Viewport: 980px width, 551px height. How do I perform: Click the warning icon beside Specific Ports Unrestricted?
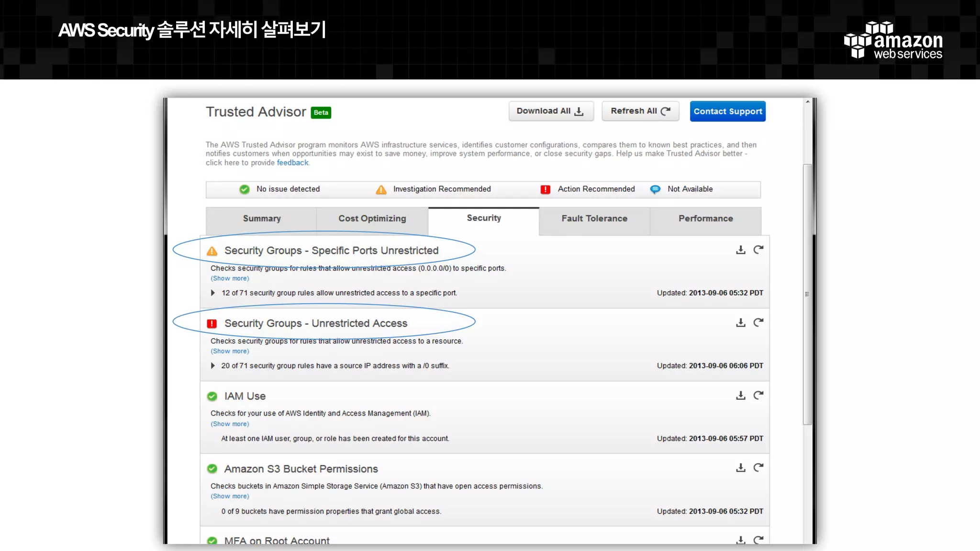tap(212, 251)
